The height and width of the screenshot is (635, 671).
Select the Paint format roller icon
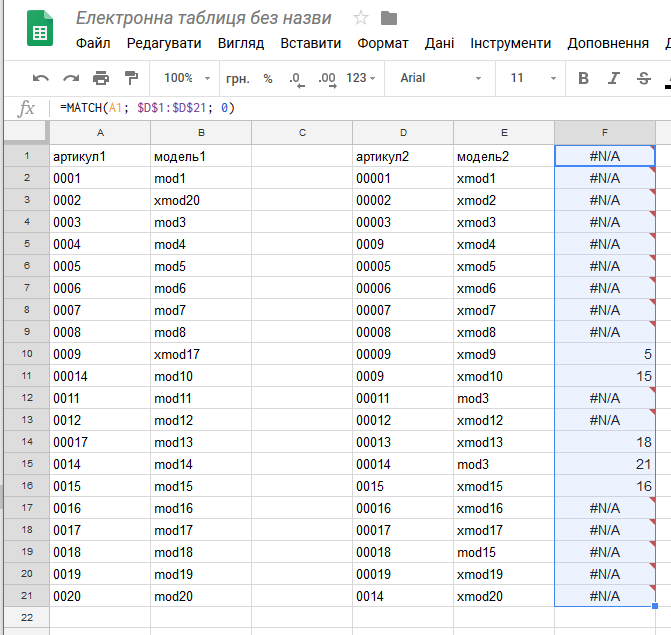pos(131,78)
